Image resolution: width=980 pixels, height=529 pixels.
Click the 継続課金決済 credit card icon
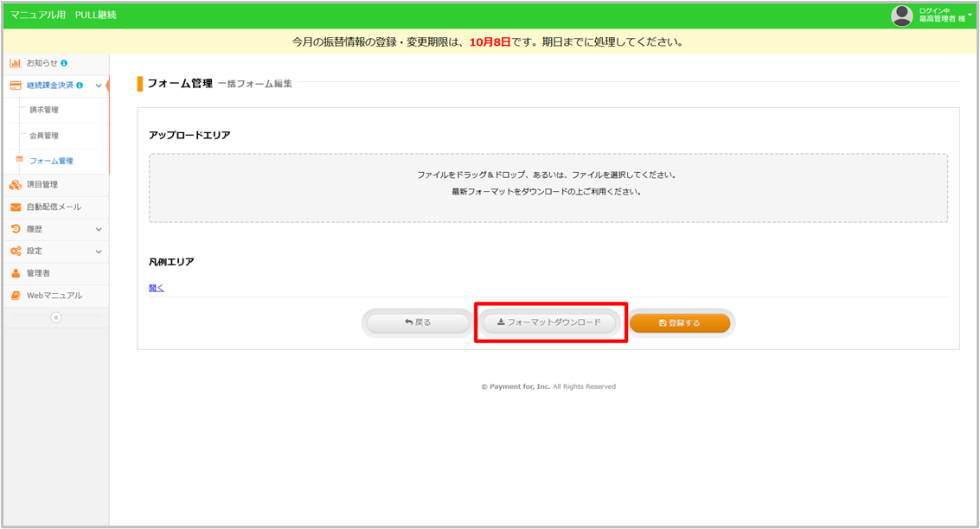pyautogui.click(x=16, y=86)
